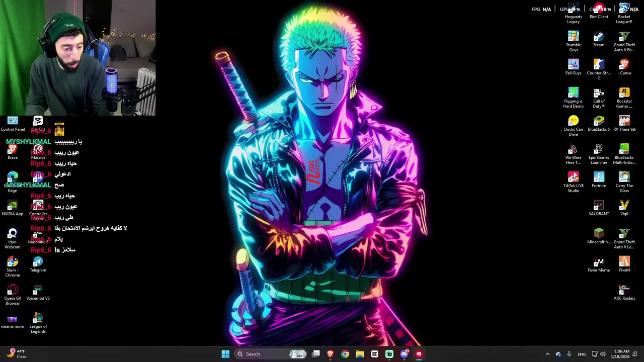This screenshot has width=644, height=362.
Task: Switch input language via ENG indicator
Action: (582, 354)
